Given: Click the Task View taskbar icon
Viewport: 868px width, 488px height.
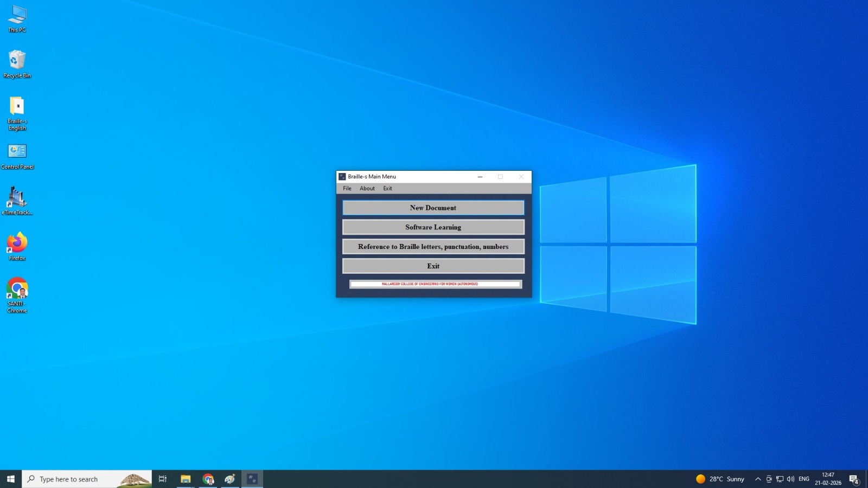Looking at the screenshot, I should click(163, 479).
